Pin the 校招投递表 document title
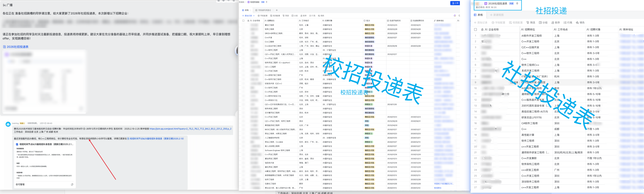This screenshot has height=194, width=644. point(266,2)
